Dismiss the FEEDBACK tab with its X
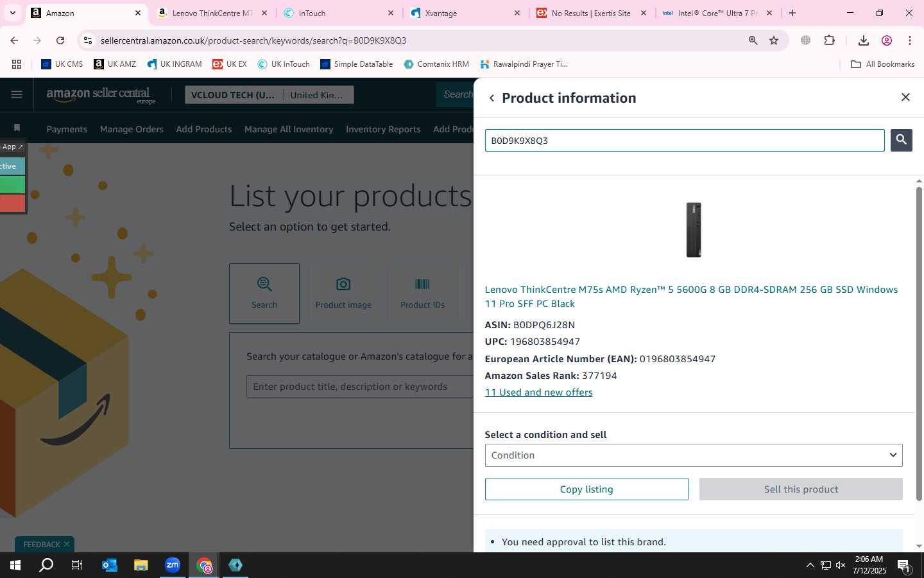Viewport: 924px width, 578px height. tap(67, 544)
